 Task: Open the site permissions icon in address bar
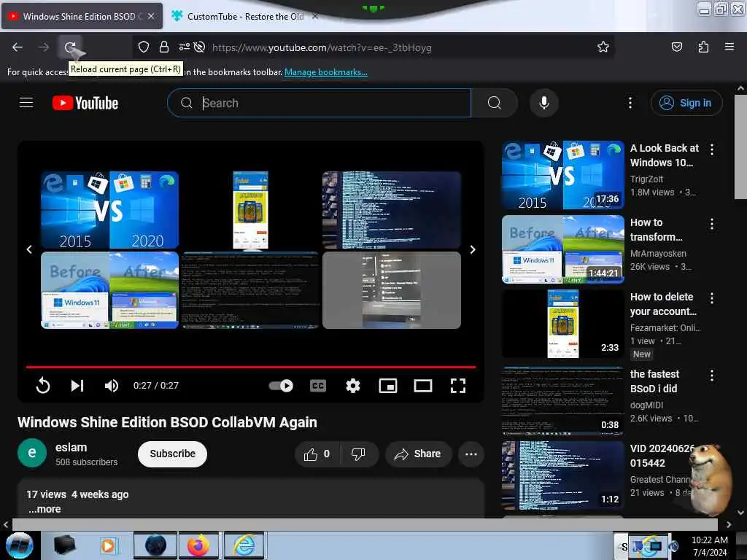(x=184, y=47)
